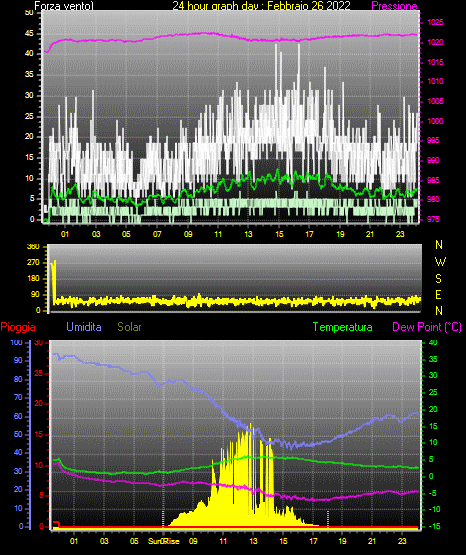The height and width of the screenshot is (555, 466).
Task: Click the 1025 pressure axis value
Action: point(435,22)
